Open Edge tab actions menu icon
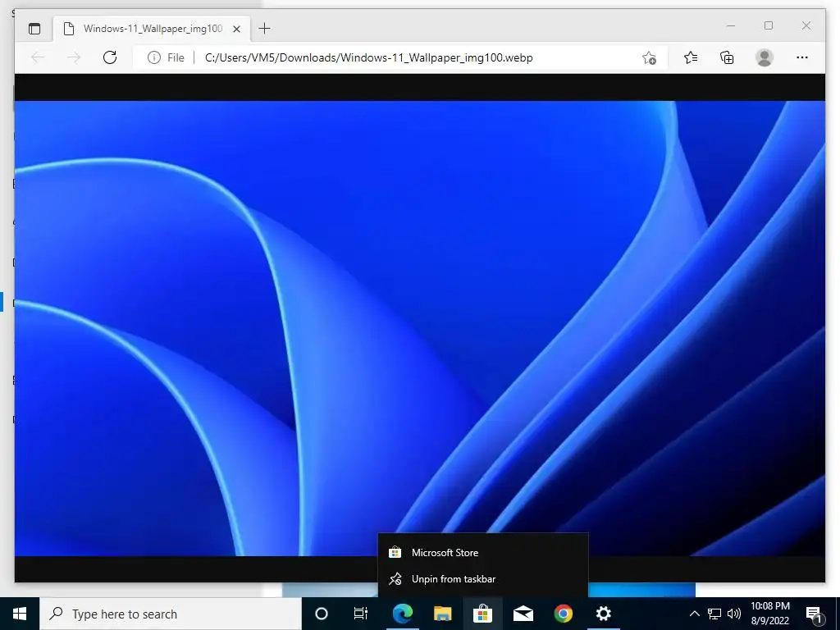 [34, 29]
